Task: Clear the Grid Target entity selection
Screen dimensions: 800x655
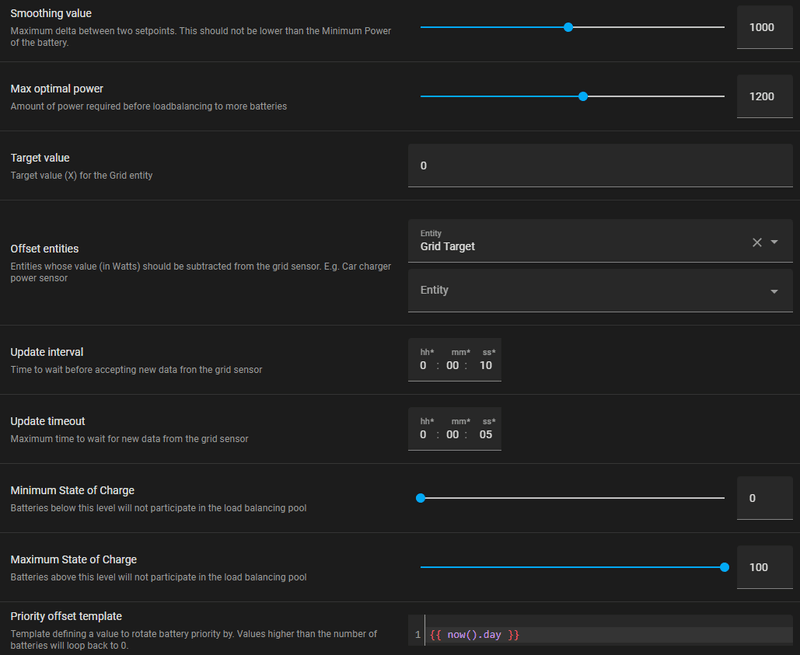Action: (757, 242)
